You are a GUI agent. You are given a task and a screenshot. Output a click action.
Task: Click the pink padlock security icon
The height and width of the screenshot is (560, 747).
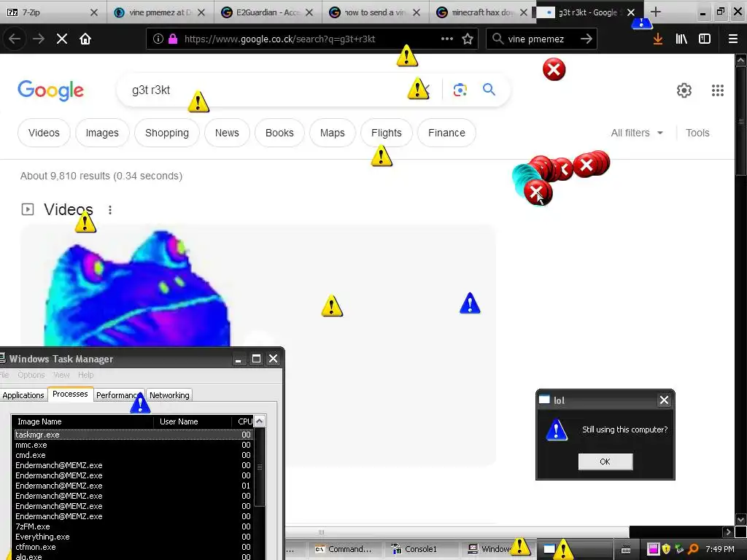[173, 39]
